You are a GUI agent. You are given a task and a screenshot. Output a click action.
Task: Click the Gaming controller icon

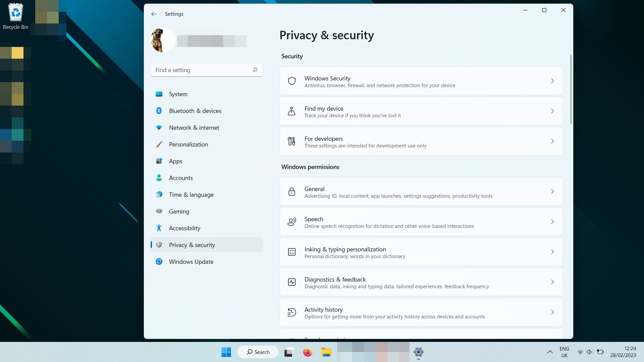[159, 211]
